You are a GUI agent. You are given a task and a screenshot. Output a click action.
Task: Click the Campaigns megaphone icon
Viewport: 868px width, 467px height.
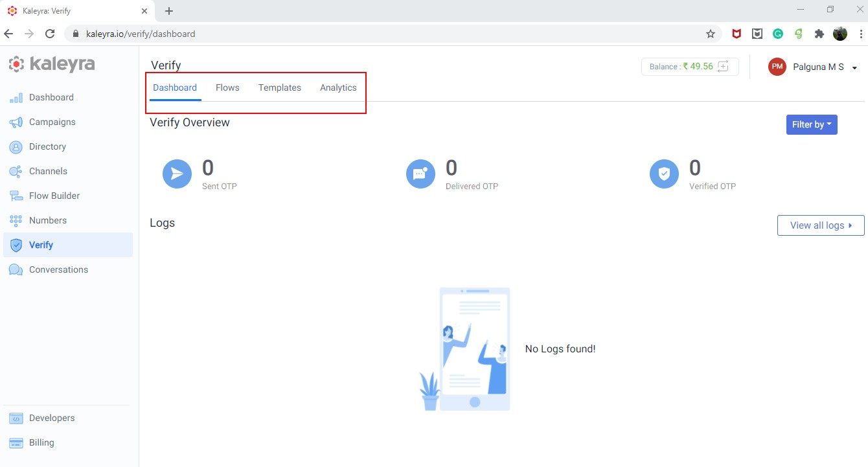point(16,122)
